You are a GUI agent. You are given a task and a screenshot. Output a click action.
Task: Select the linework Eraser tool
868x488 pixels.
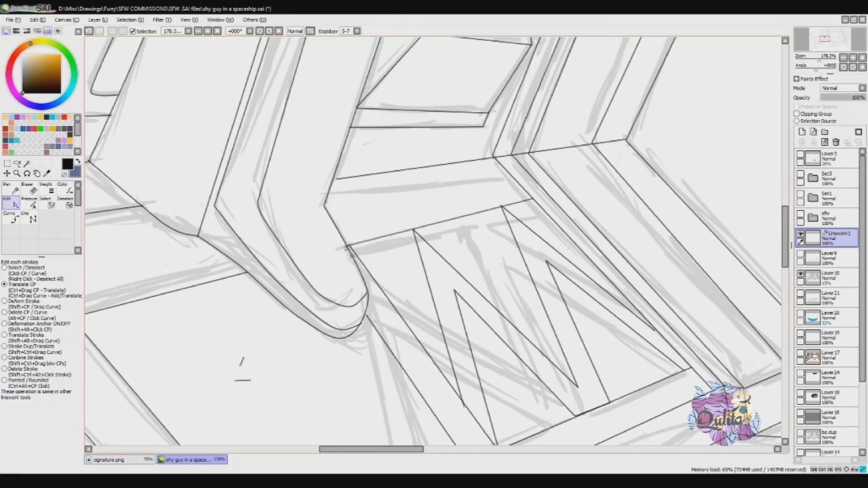pos(28,188)
